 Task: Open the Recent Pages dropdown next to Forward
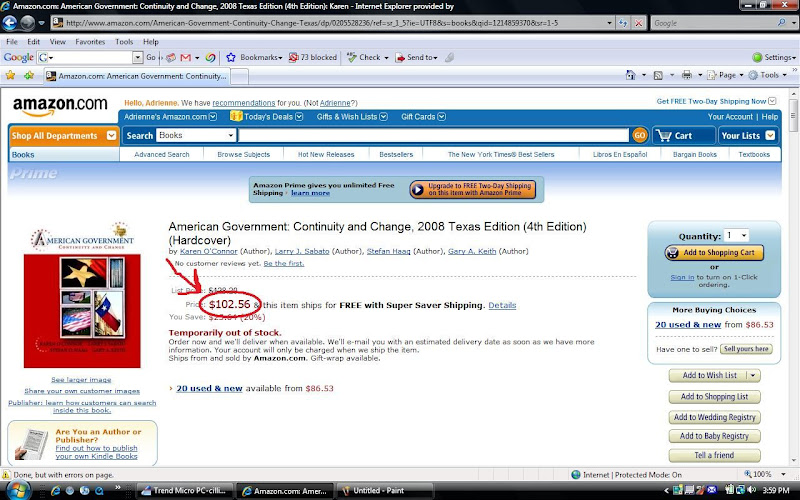(41, 23)
